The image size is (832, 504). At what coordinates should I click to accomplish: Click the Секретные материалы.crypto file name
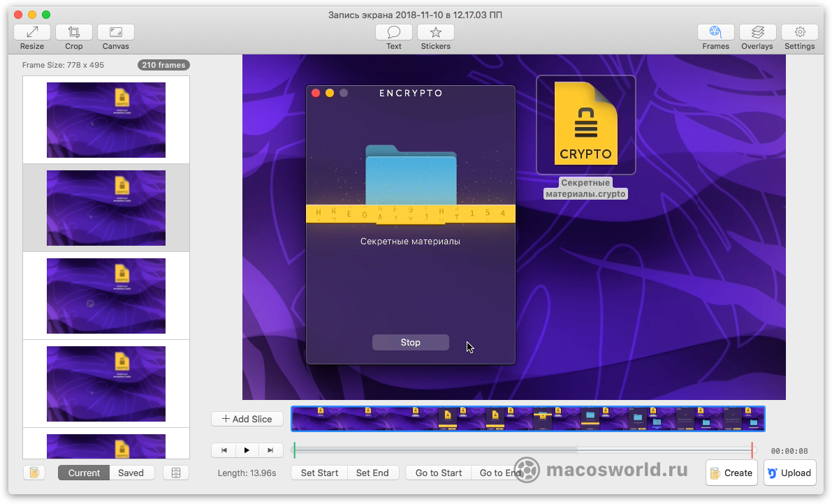click(586, 188)
